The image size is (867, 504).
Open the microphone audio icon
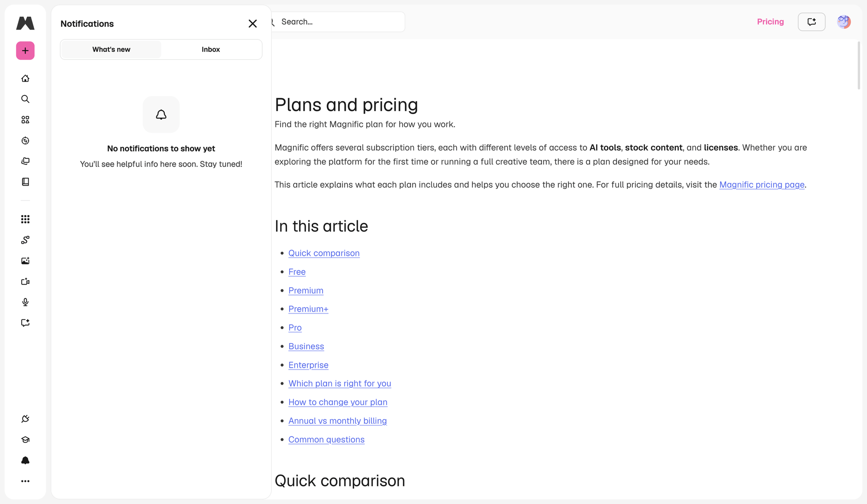click(x=25, y=302)
